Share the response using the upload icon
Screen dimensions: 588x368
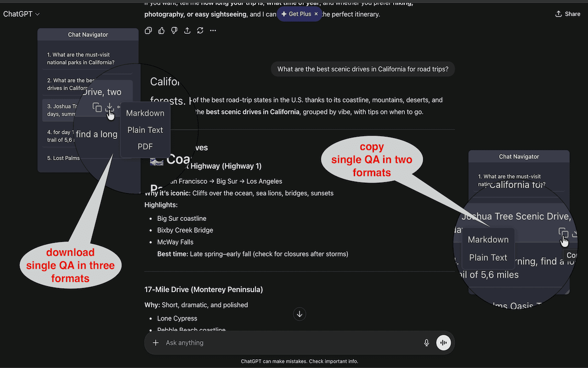coord(187,30)
